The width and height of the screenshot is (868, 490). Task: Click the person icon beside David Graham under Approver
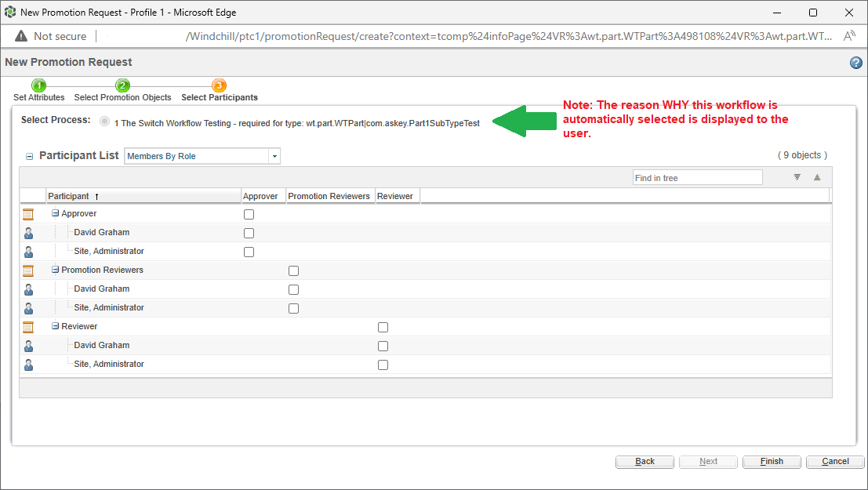[28, 233]
